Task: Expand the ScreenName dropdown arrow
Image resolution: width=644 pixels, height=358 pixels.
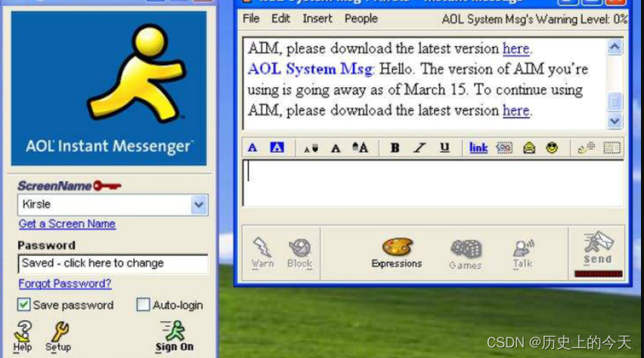Action: [199, 204]
